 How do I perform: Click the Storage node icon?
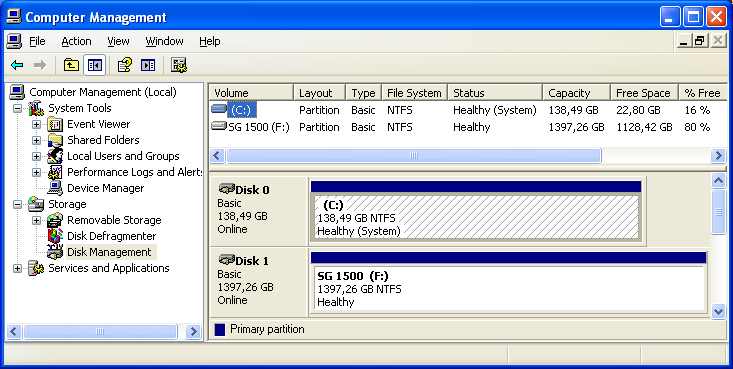(36, 204)
